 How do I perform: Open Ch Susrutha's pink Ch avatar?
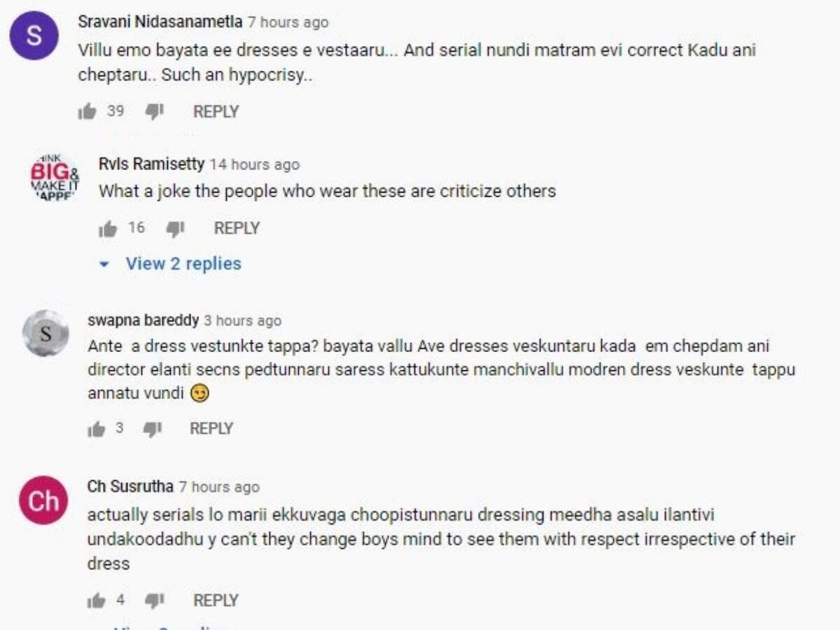point(43,500)
